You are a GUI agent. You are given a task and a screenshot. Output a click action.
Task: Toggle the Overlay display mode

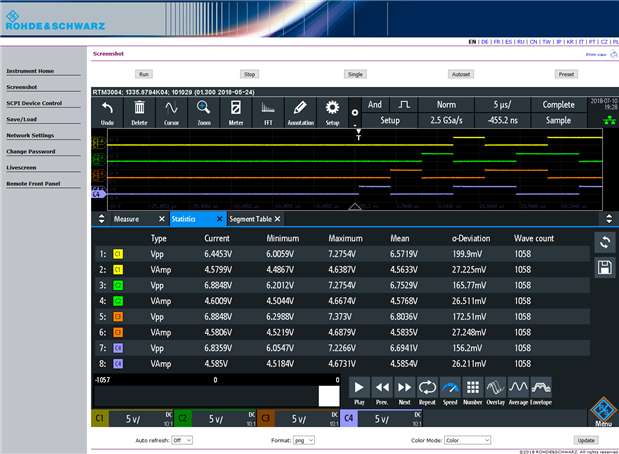(x=495, y=388)
